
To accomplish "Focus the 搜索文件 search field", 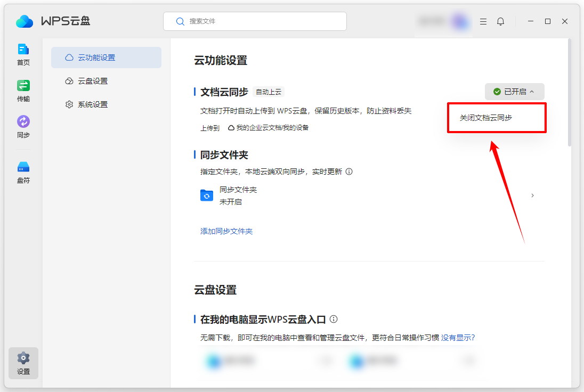I will click(x=255, y=22).
